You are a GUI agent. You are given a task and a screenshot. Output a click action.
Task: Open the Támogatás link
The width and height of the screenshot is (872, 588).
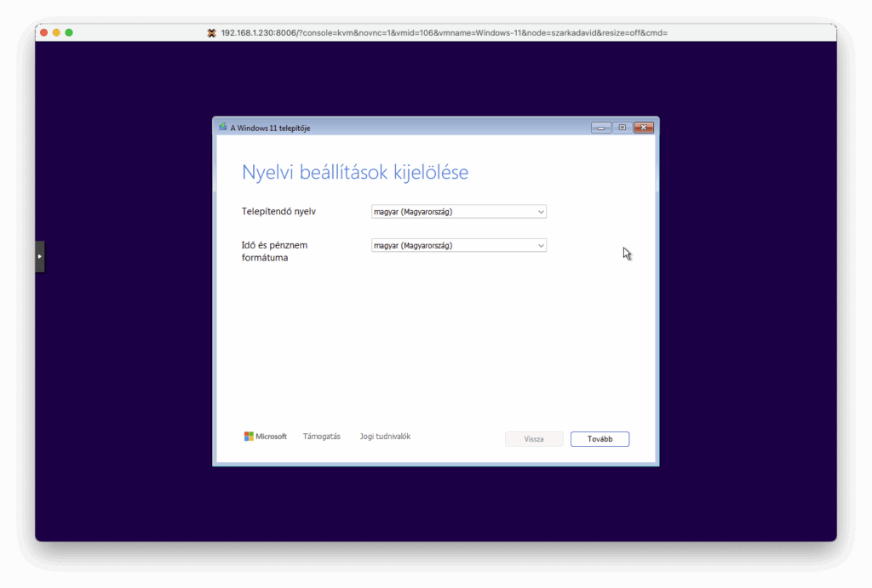coord(321,437)
